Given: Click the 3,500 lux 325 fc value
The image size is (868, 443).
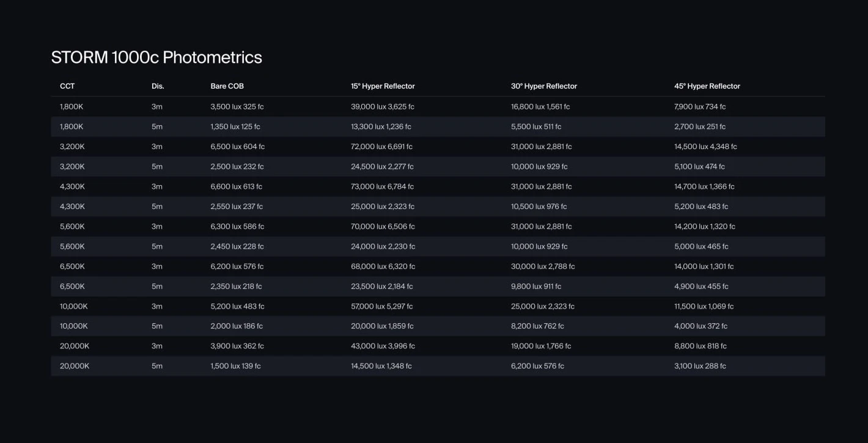Looking at the screenshot, I should click(x=237, y=107).
